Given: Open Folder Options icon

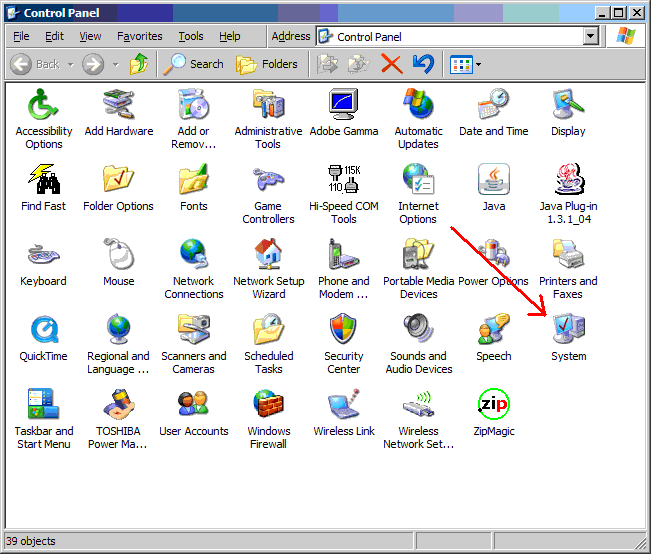Looking at the screenshot, I should coord(119,179).
